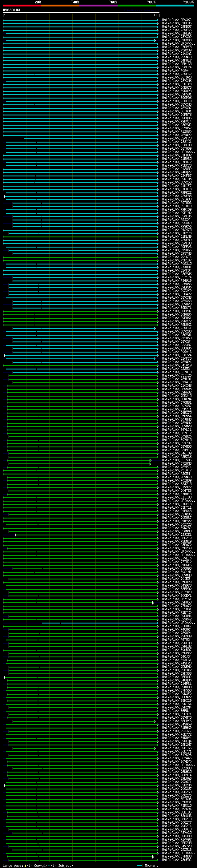The image size is (197, 868).
Task: Click the green ~80% identity legend segment
Action: 137,6
